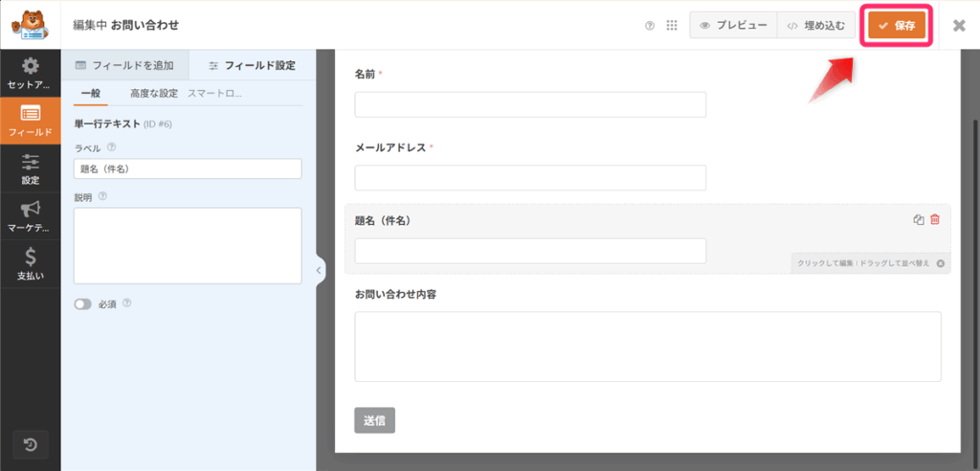This screenshot has width=980, height=471.
Task: Open the grid menu icon in header
Action: [672, 26]
